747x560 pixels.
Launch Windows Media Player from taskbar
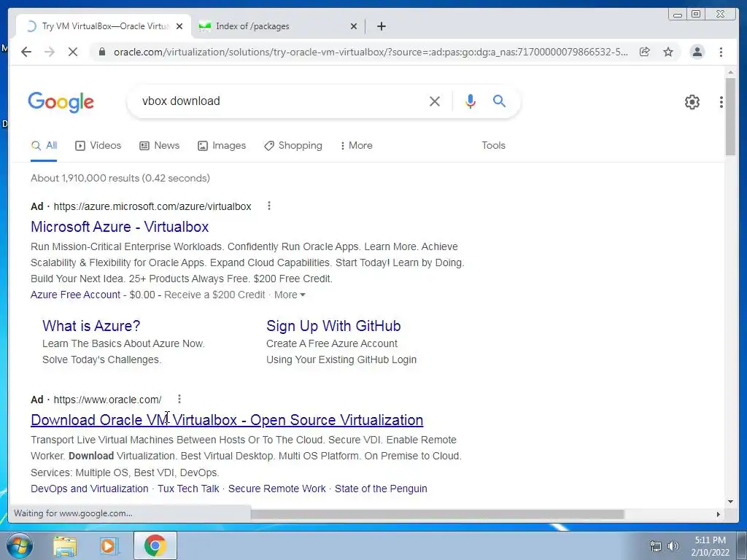point(109,545)
